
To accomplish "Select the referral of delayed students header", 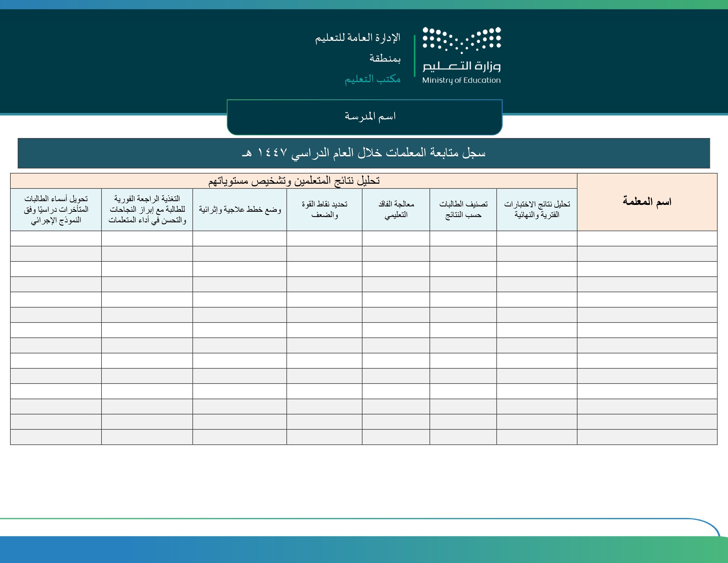I will (x=56, y=210).
